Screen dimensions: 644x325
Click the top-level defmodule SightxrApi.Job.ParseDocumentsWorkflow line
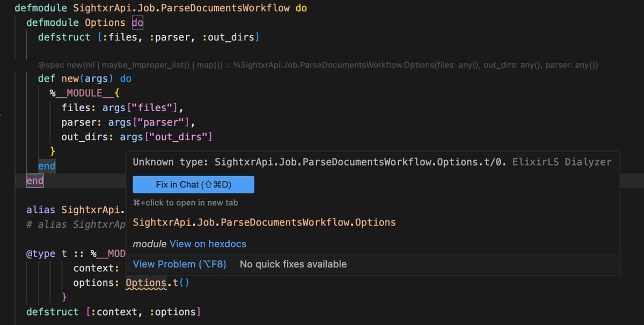click(161, 8)
